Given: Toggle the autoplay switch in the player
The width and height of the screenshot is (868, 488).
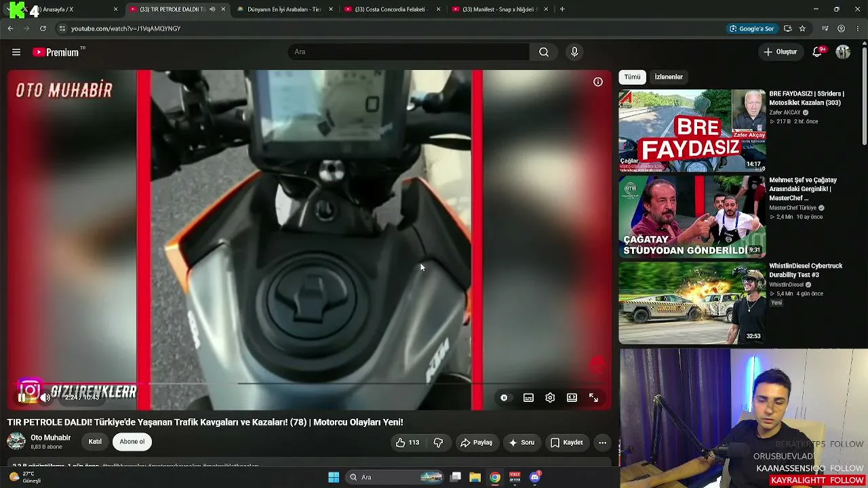Looking at the screenshot, I should 504,398.
